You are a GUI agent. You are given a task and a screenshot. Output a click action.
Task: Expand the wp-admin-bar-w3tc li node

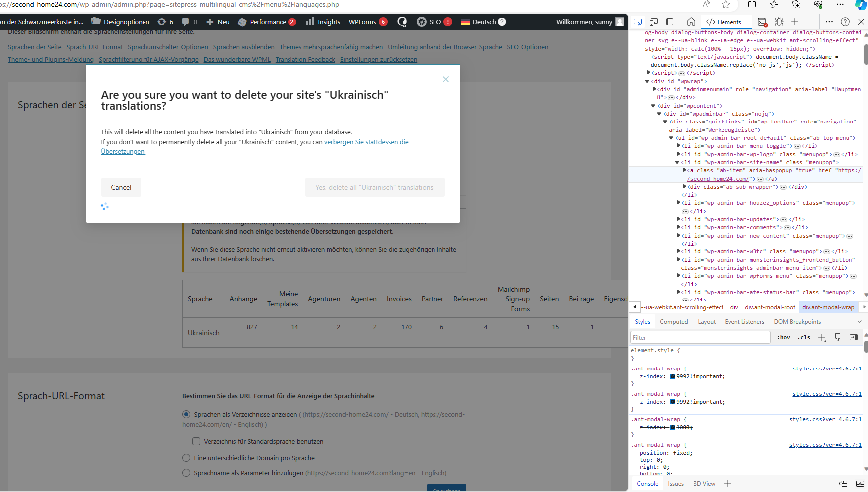(x=679, y=251)
